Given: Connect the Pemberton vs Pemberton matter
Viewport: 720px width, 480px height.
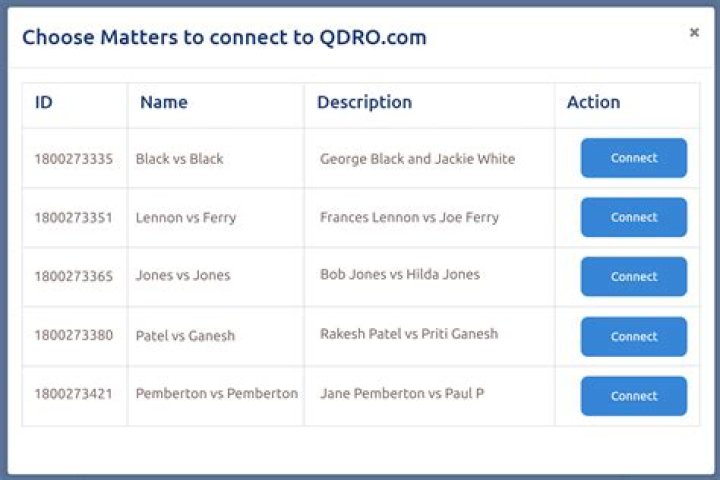Looking at the screenshot, I should point(633,396).
